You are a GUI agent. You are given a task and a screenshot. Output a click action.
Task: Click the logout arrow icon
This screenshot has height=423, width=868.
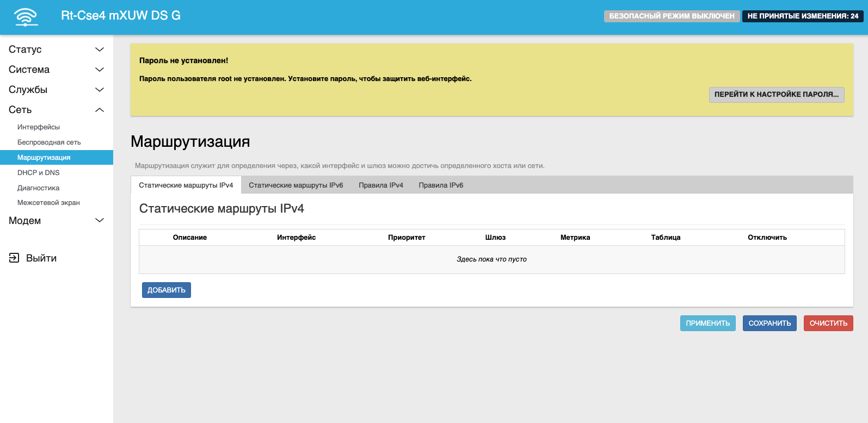pos(14,258)
